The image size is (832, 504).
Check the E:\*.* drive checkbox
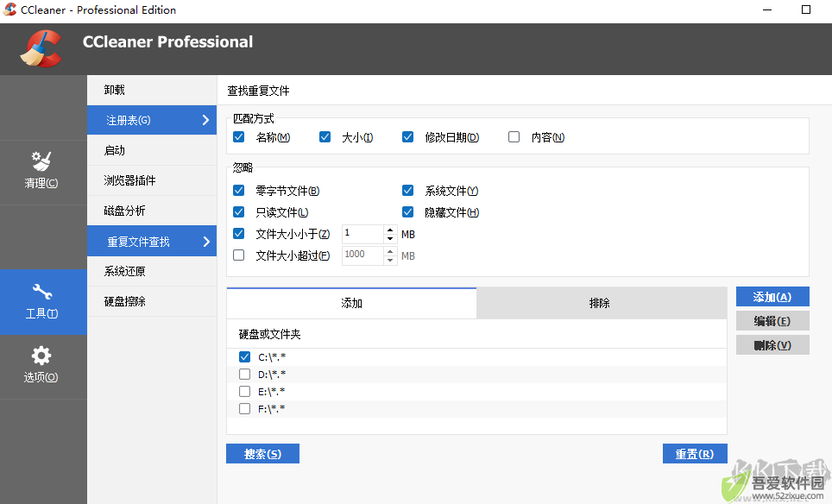click(x=244, y=392)
